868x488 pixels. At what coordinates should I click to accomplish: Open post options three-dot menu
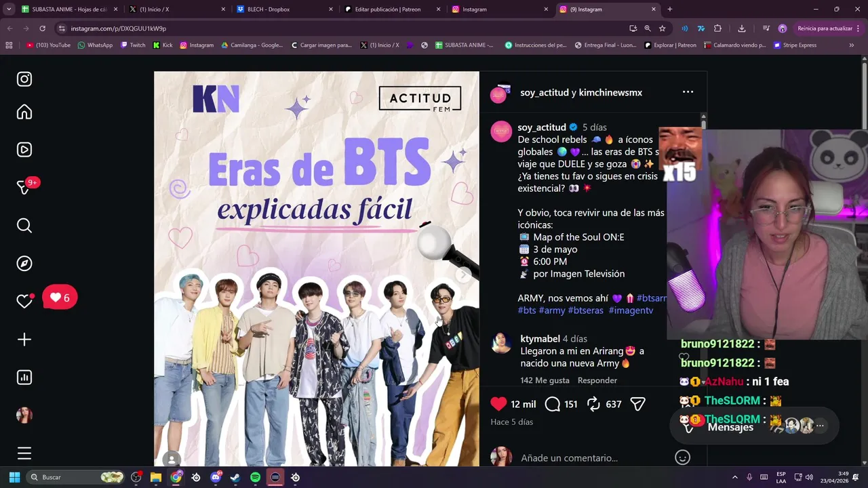click(x=688, y=92)
